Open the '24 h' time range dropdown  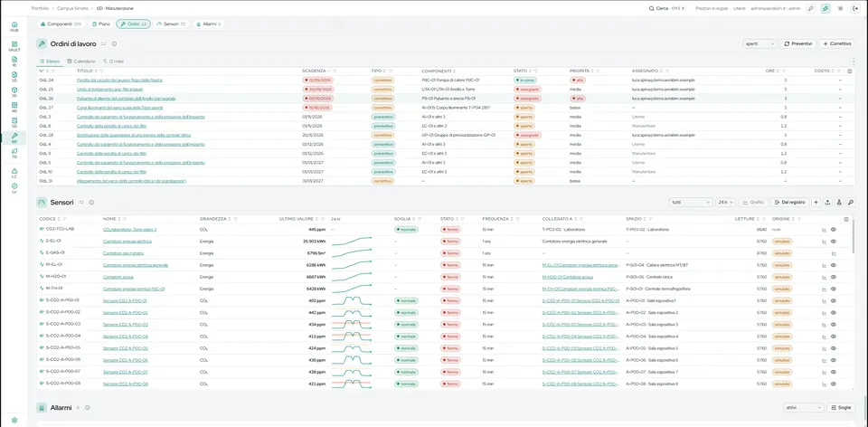pos(726,203)
